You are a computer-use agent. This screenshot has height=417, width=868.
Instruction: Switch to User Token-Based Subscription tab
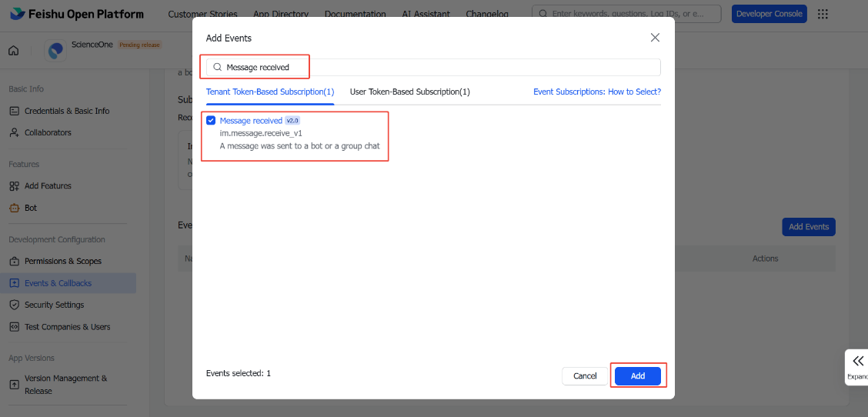(409, 92)
